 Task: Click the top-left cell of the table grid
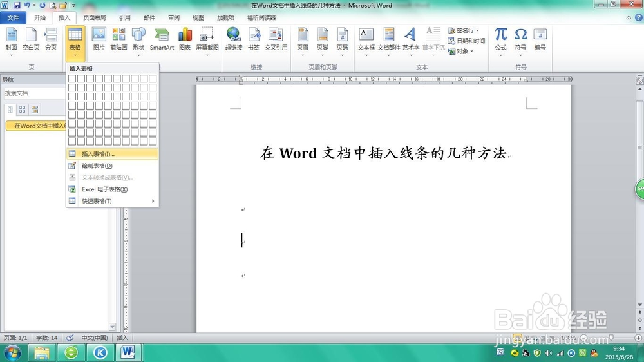click(72, 78)
